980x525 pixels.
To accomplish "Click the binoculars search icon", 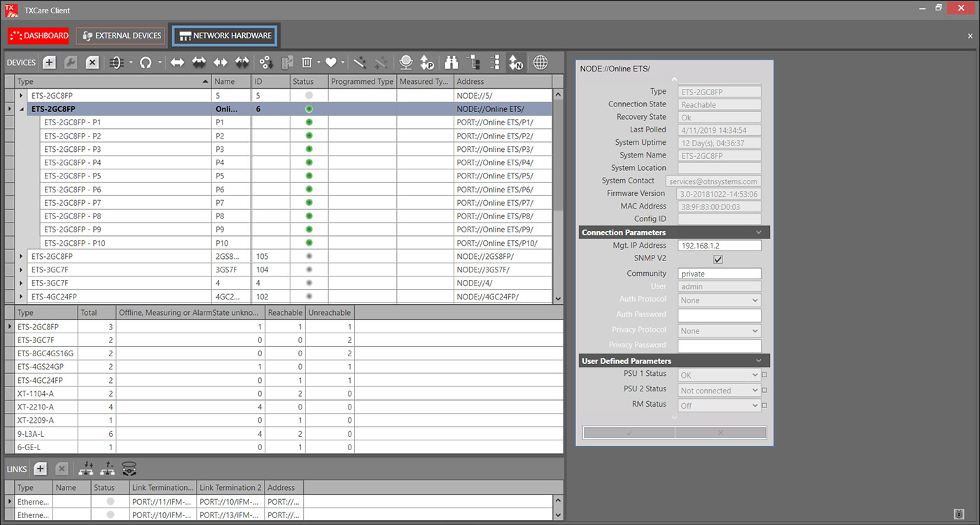I will coord(451,62).
